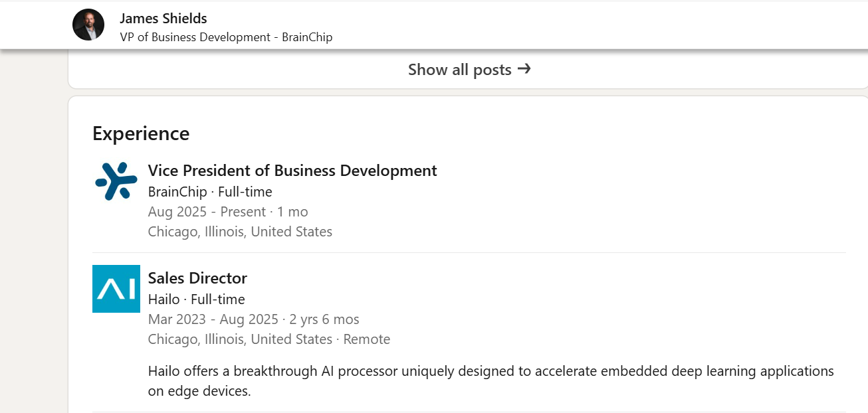This screenshot has width=868, height=413.
Task: Click the Show all posts link
Action: click(x=469, y=69)
